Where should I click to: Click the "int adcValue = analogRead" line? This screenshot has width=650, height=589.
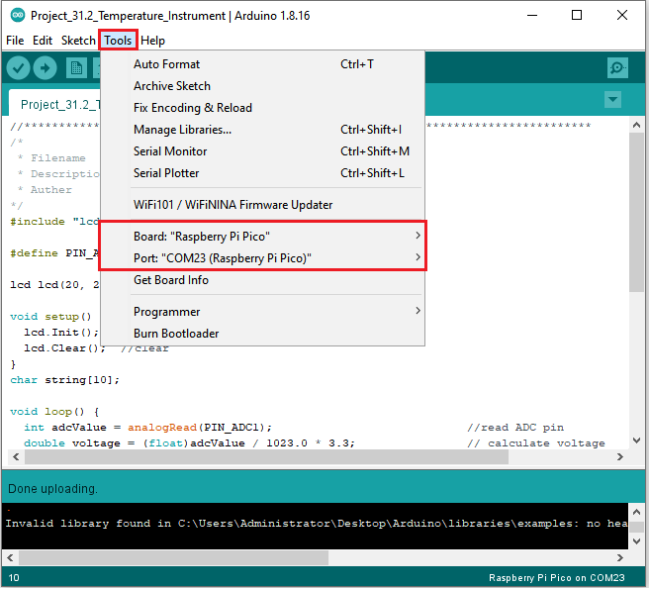click(148, 427)
